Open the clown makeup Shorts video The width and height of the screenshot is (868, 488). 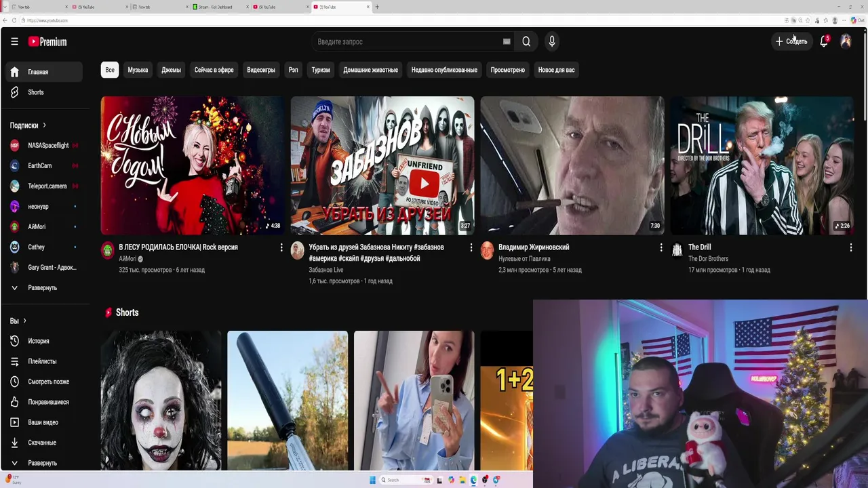point(161,400)
